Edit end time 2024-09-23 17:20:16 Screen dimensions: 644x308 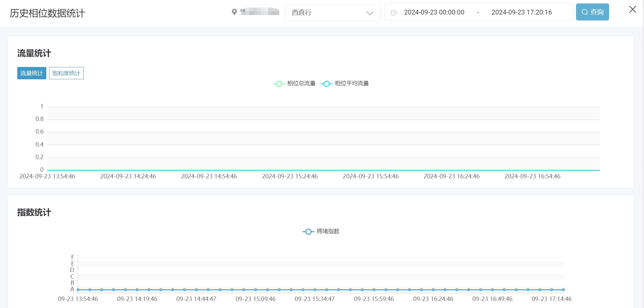[521, 12]
